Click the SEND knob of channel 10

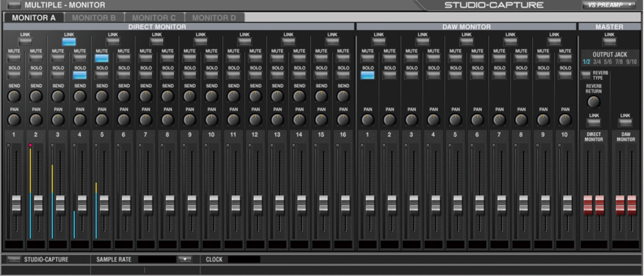211,96
